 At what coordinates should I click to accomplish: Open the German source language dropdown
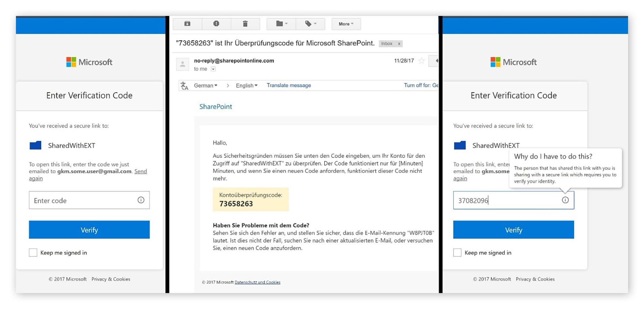pos(206,85)
